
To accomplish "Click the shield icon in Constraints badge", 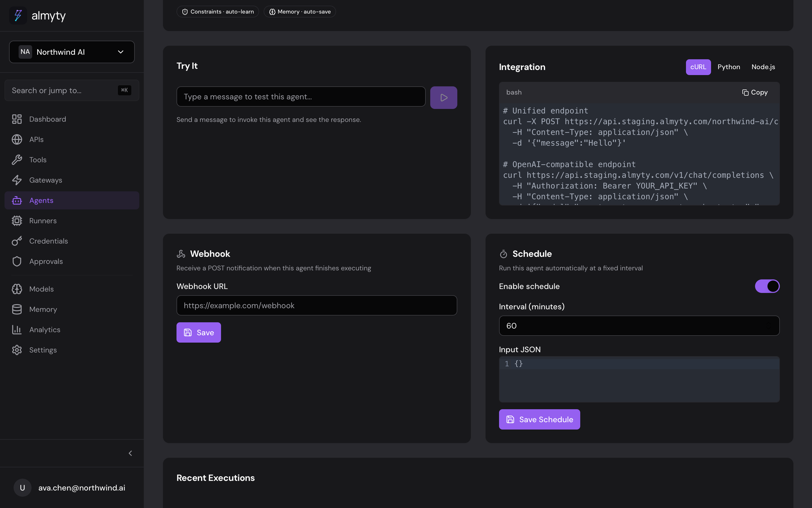I will tap(185, 12).
